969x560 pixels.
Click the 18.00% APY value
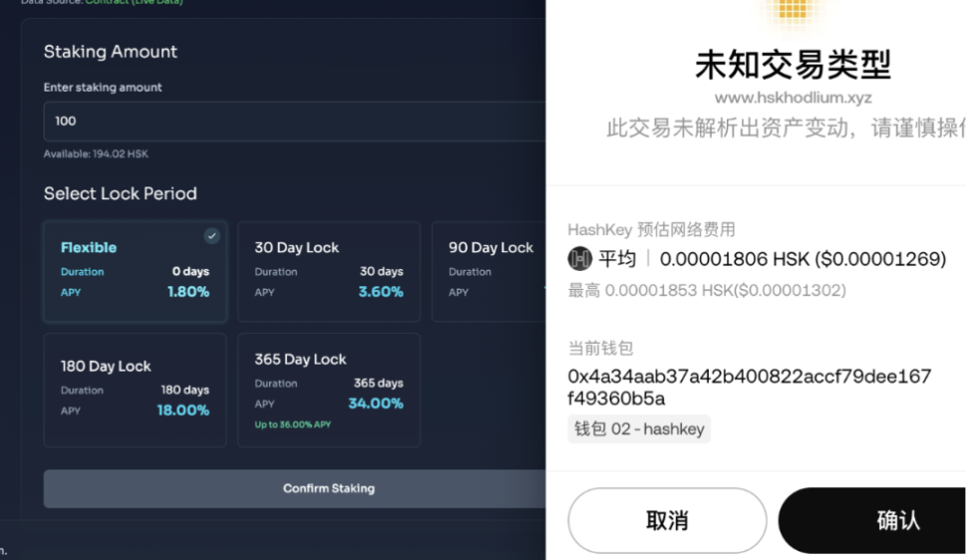coord(182,410)
